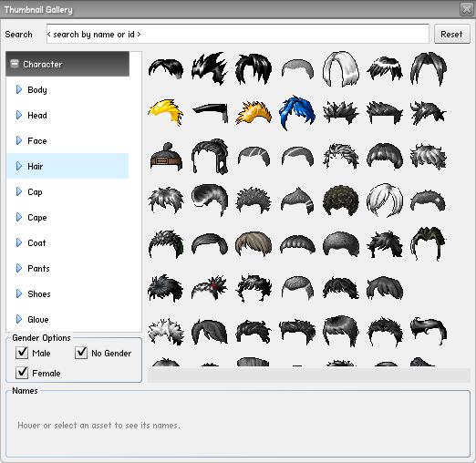Screen dimensions: 476x463
Task: Select the Hair category
Action: point(67,166)
